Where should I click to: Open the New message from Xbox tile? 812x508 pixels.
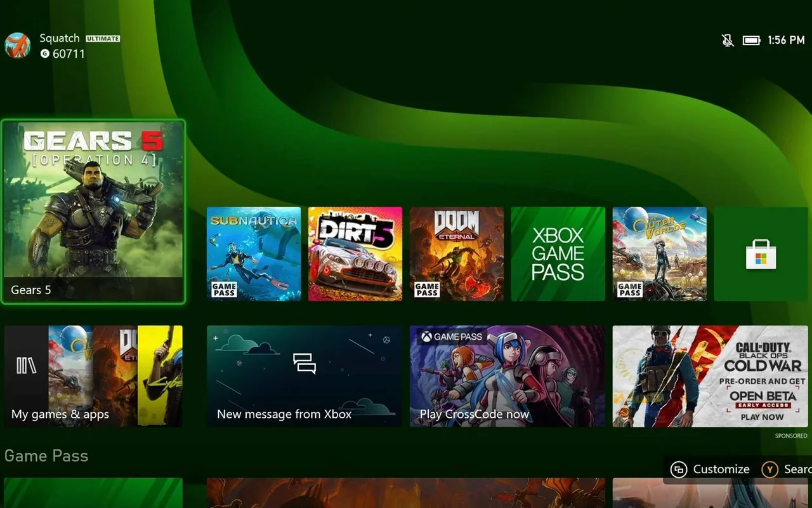click(x=304, y=376)
